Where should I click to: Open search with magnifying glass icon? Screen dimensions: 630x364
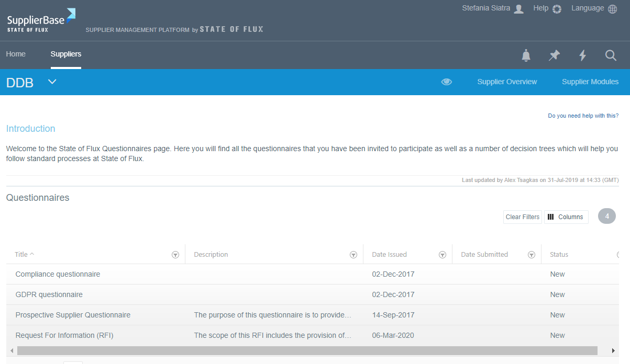tap(611, 55)
